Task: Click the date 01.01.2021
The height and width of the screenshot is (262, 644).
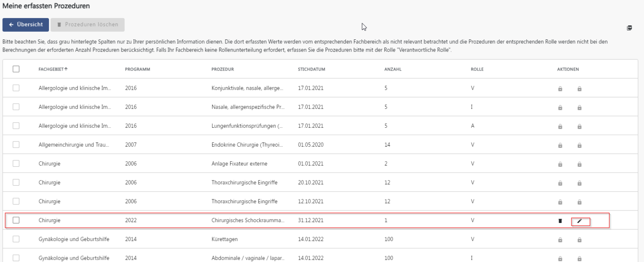Action: [311, 164]
